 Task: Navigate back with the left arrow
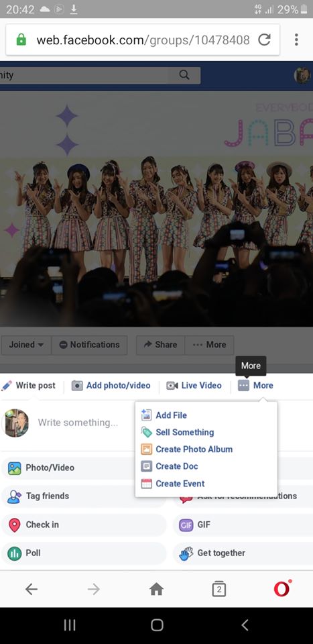[x=32, y=590]
